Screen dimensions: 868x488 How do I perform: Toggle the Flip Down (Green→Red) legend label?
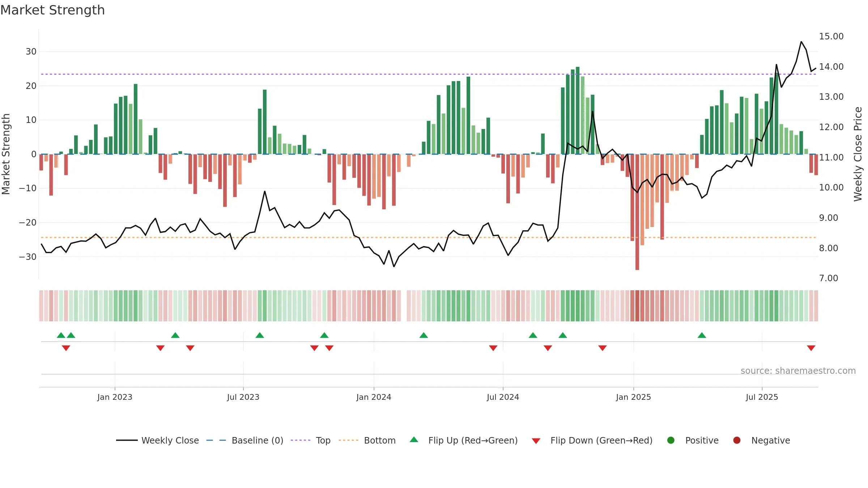pyautogui.click(x=601, y=440)
